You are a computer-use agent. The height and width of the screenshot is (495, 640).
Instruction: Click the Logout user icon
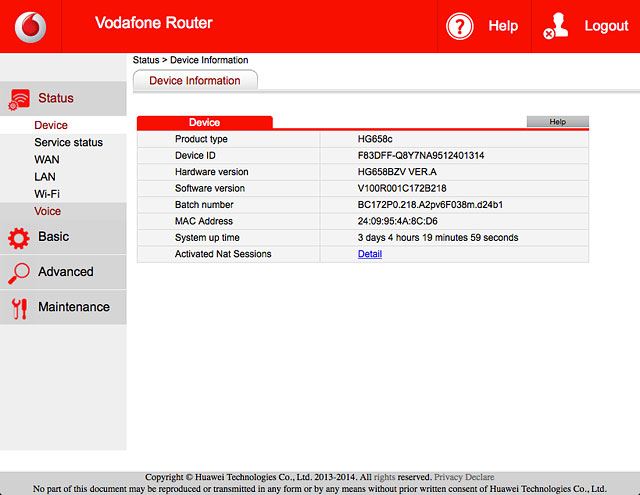556,26
